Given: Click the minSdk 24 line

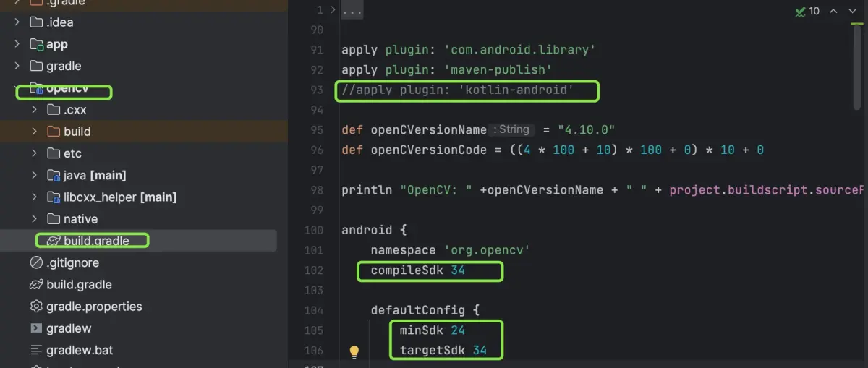Looking at the screenshot, I should (433, 330).
